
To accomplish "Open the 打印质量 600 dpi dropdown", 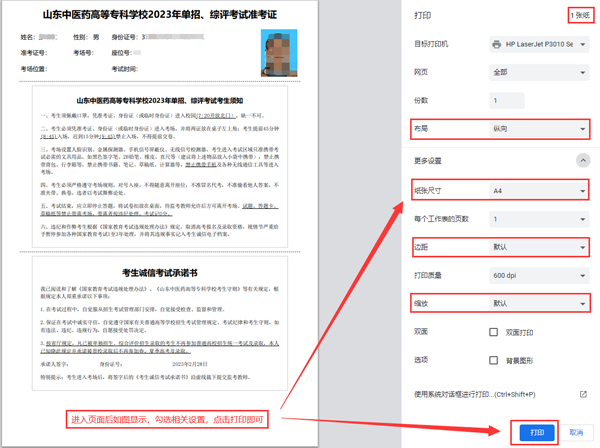I will coord(539,275).
